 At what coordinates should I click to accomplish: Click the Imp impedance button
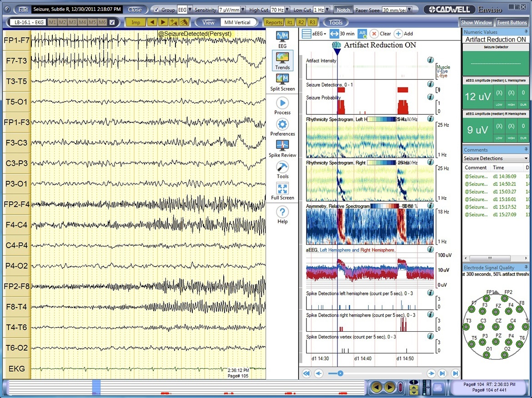pos(136,22)
